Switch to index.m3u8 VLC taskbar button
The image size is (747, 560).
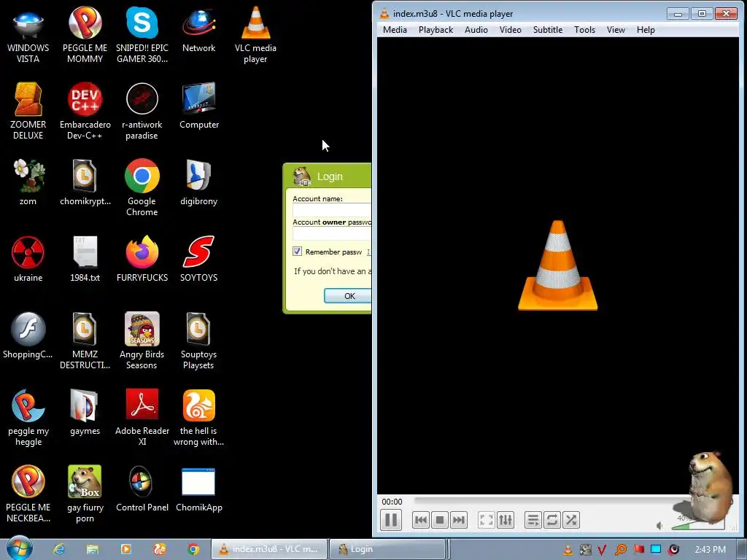269,549
